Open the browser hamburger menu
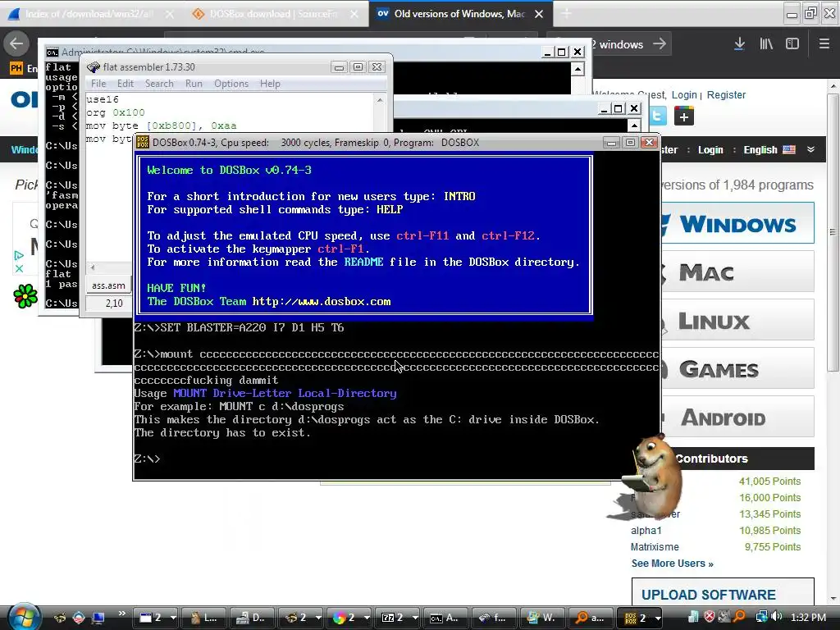The image size is (840, 630). coord(824,44)
